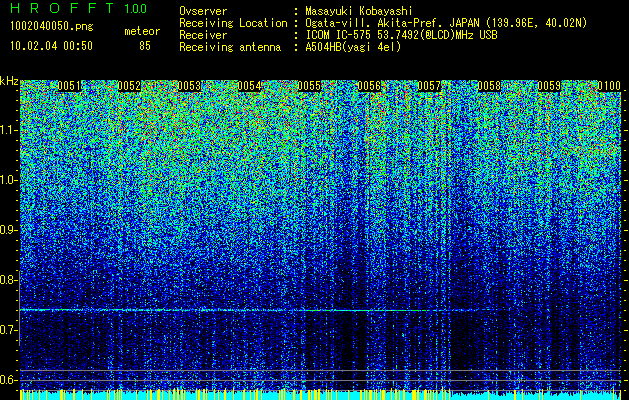Click the Receiving antenna label
This screenshot has width=629, height=400.
(230, 47)
